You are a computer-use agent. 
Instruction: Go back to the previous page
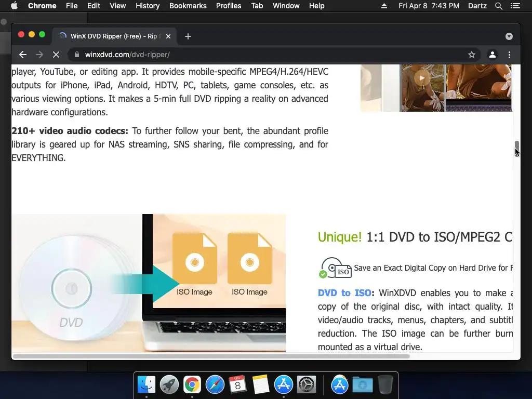click(x=23, y=55)
